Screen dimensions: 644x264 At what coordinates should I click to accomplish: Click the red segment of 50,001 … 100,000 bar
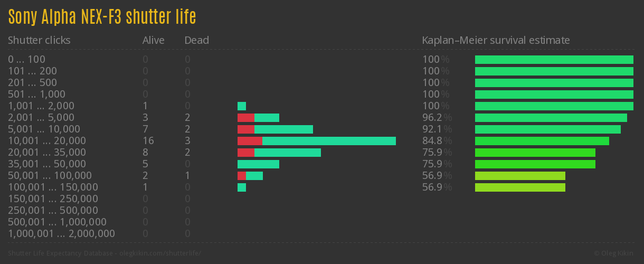242,176
